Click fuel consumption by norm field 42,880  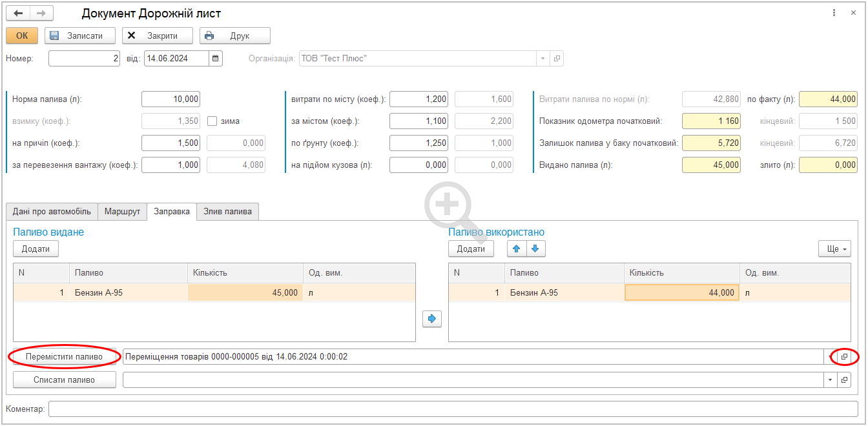711,99
